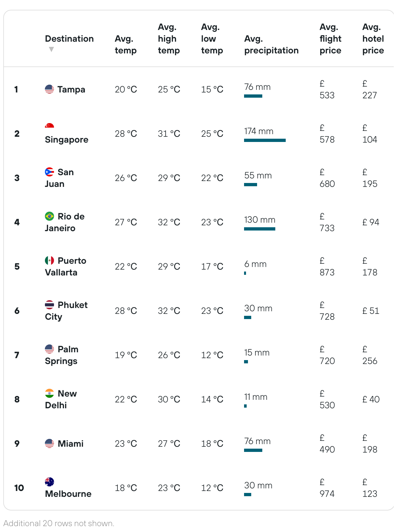Click Rio de Janeiro's 130 mm precipitation bar

click(260, 229)
